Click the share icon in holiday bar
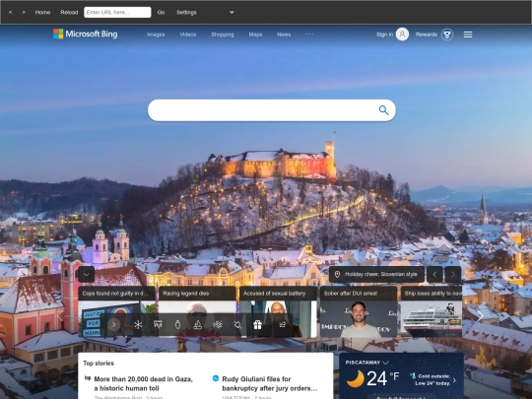The height and width of the screenshot is (399, 532). pos(283,325)
